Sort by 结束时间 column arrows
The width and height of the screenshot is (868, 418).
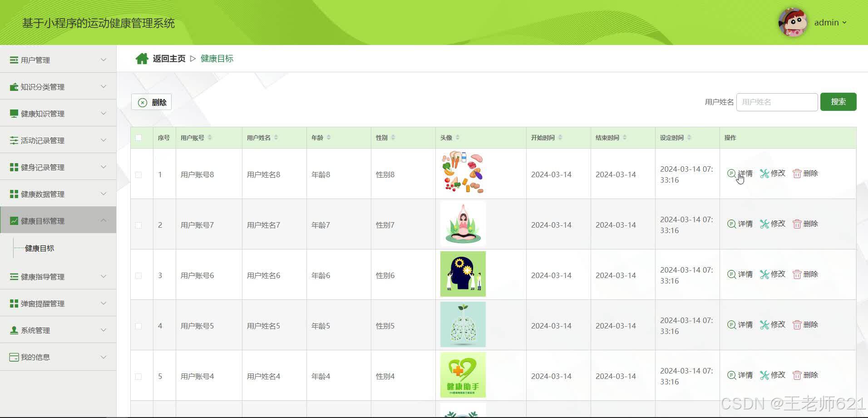[625, 138]
